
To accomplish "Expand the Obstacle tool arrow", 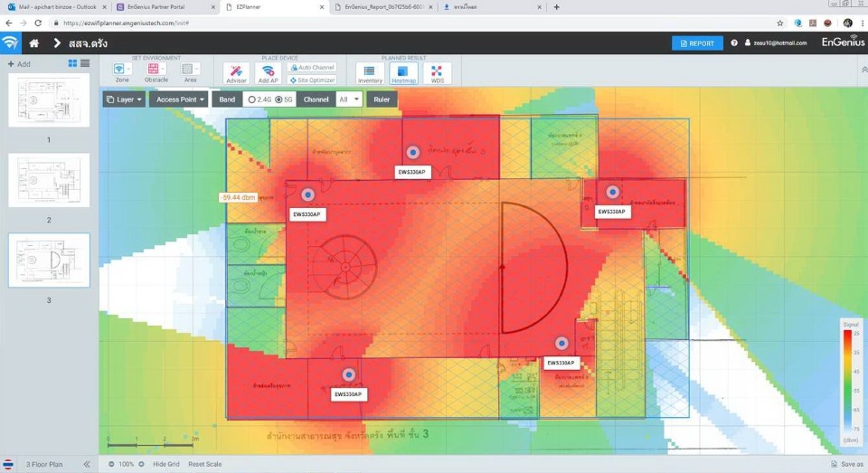I will (164, 70).
